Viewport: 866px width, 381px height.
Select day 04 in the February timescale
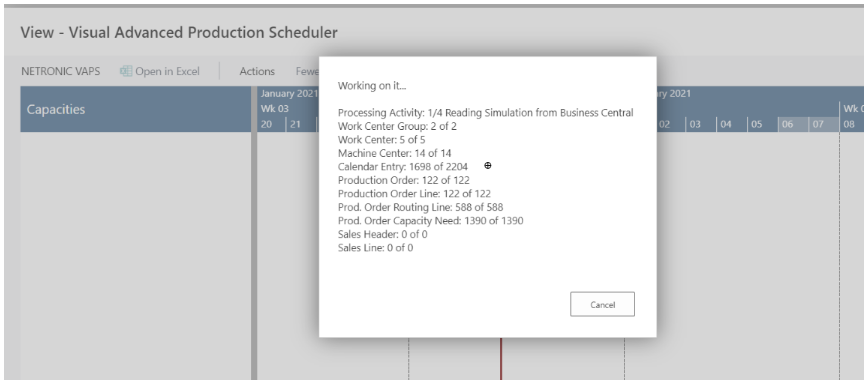click(725, 124)
